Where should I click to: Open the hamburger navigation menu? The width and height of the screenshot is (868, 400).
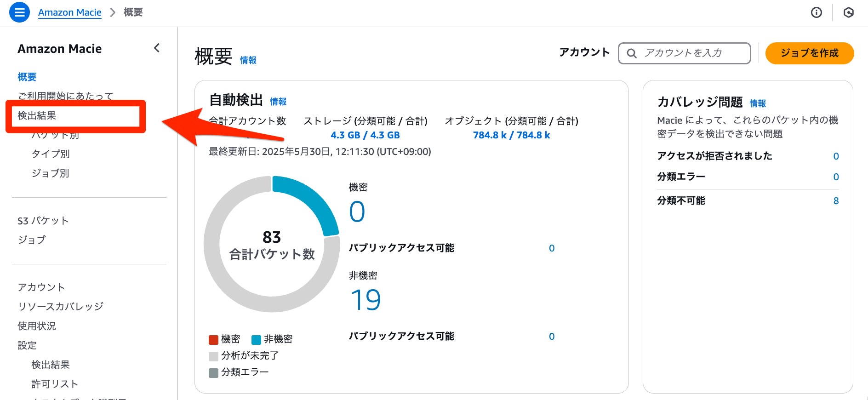pos(19,12)
